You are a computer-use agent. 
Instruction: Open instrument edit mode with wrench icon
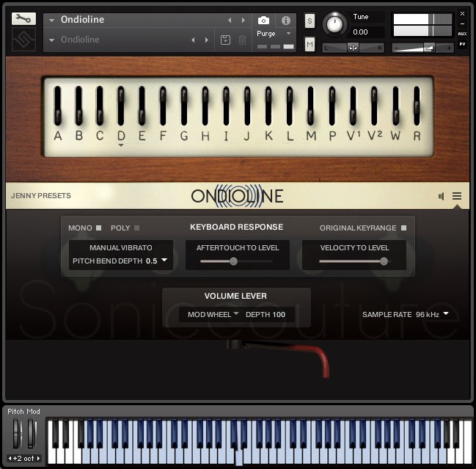[x=23, y=19]
